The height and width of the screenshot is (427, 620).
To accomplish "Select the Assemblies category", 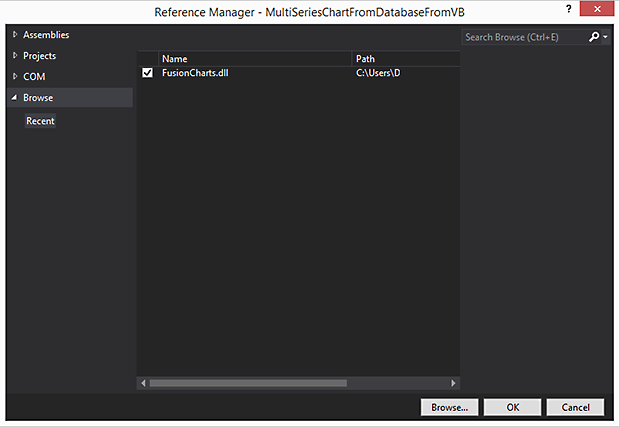I will [x=46, y=35].
